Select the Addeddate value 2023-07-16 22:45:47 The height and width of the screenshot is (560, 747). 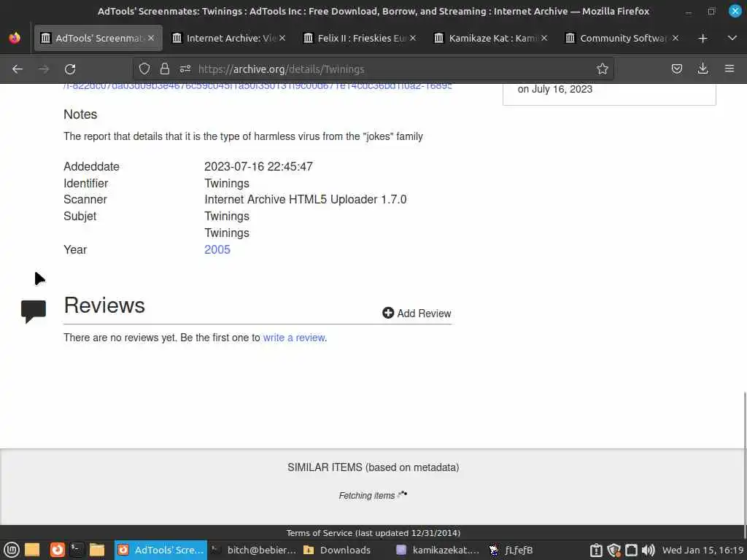[259, 167]
